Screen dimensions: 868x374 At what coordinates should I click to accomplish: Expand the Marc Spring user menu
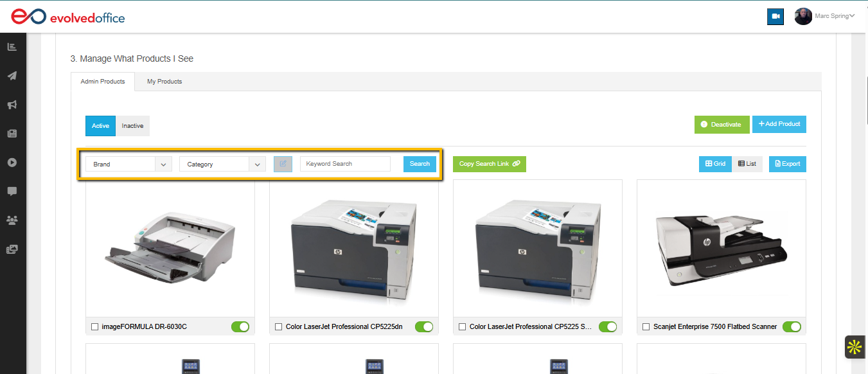click(x=835, y=16)
